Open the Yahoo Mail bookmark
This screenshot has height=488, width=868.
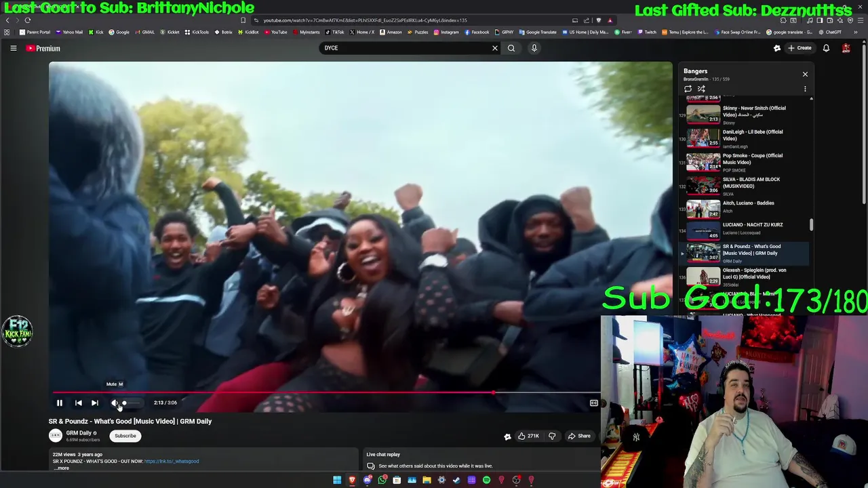tap(69, 32)
